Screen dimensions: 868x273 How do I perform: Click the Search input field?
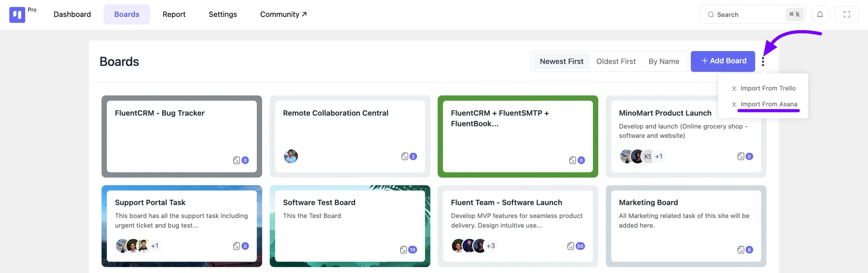tap(752, 14)
